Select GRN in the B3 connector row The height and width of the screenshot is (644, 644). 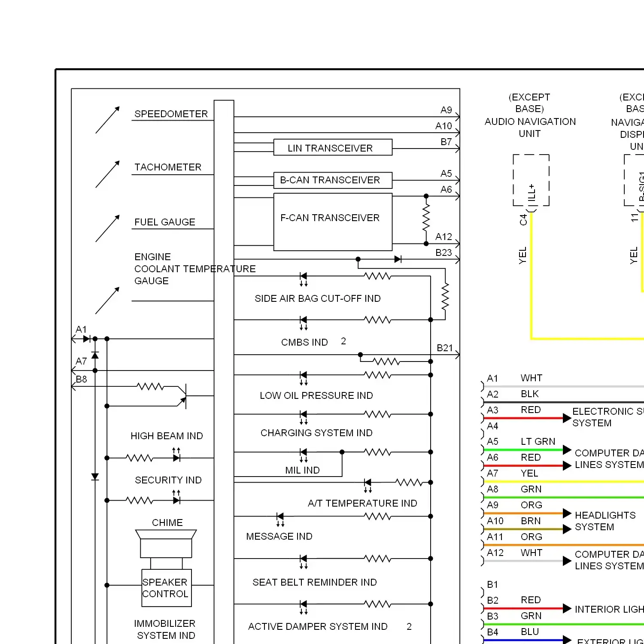point(531,616)
